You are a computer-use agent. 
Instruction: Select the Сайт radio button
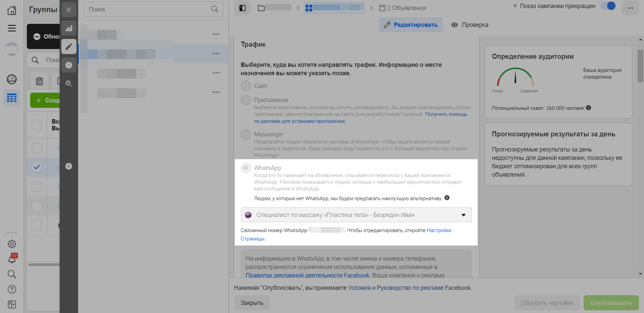click(246, 86)
